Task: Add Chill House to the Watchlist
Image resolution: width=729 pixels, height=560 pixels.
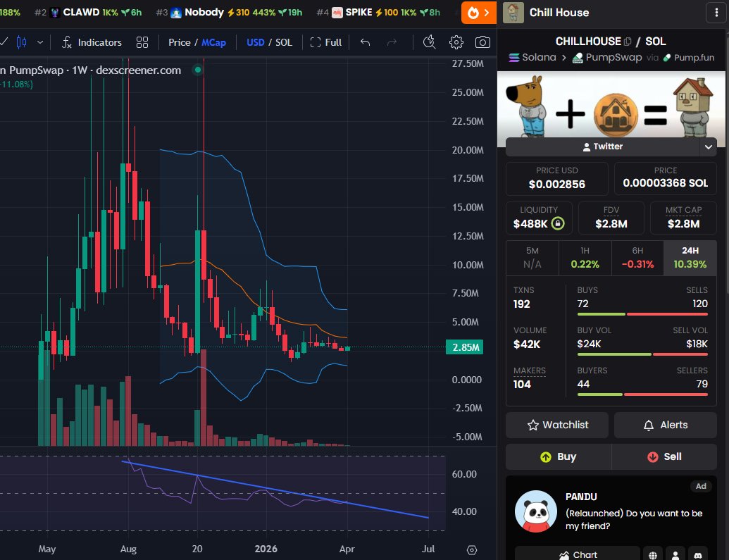Action: pos(556,425)
